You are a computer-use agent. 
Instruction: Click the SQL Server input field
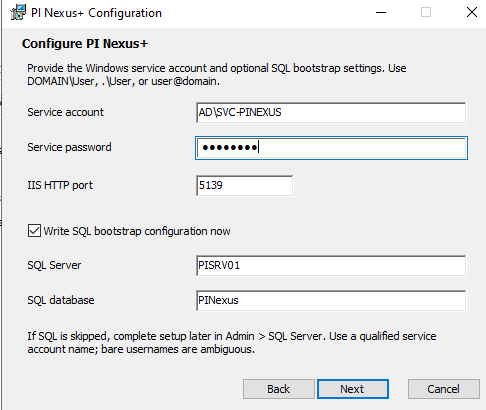(331, 266)
